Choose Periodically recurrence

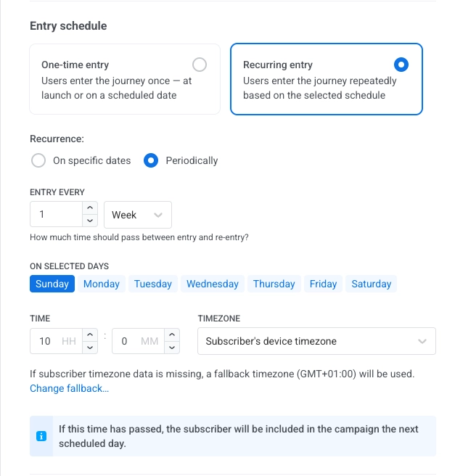tap(151, 160)
